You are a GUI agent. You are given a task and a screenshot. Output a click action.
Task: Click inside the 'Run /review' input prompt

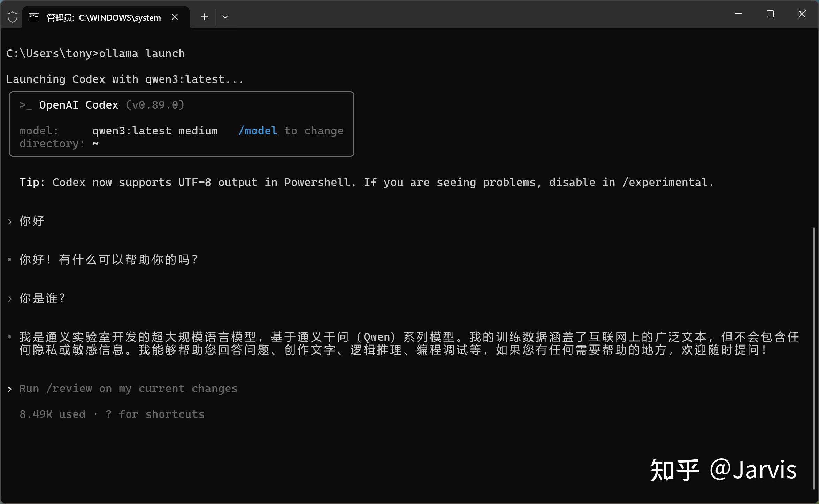(x=128, y=388)
